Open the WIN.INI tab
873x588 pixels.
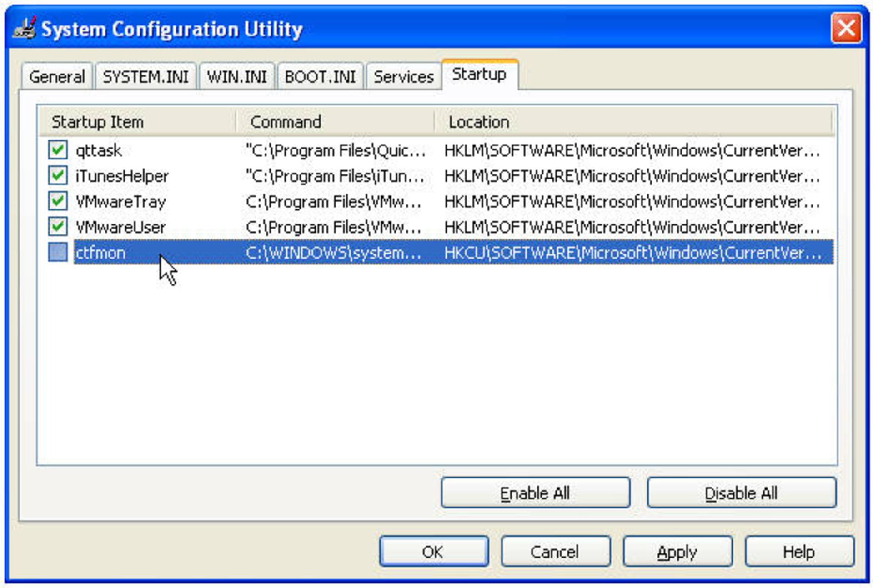236,76
